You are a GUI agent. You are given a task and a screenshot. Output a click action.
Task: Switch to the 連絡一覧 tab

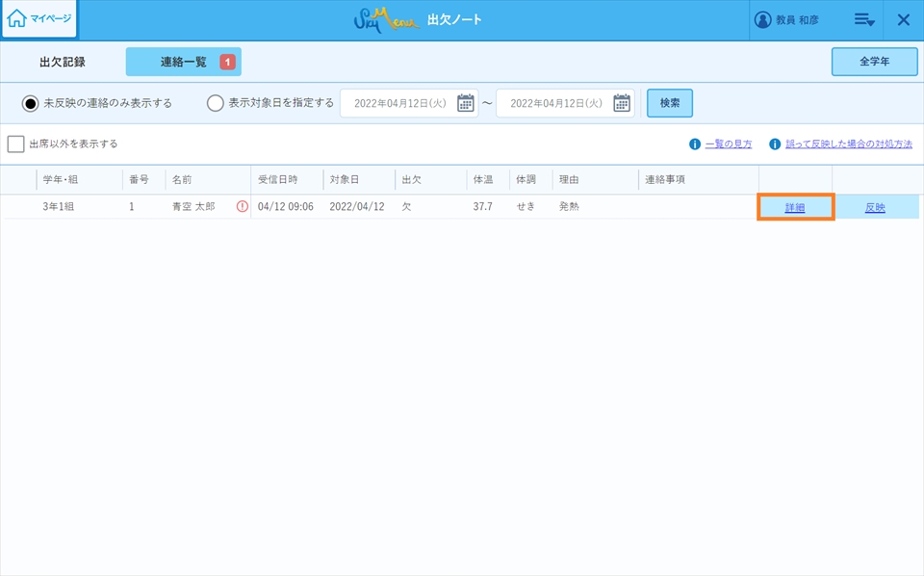(x=183, y=62)
